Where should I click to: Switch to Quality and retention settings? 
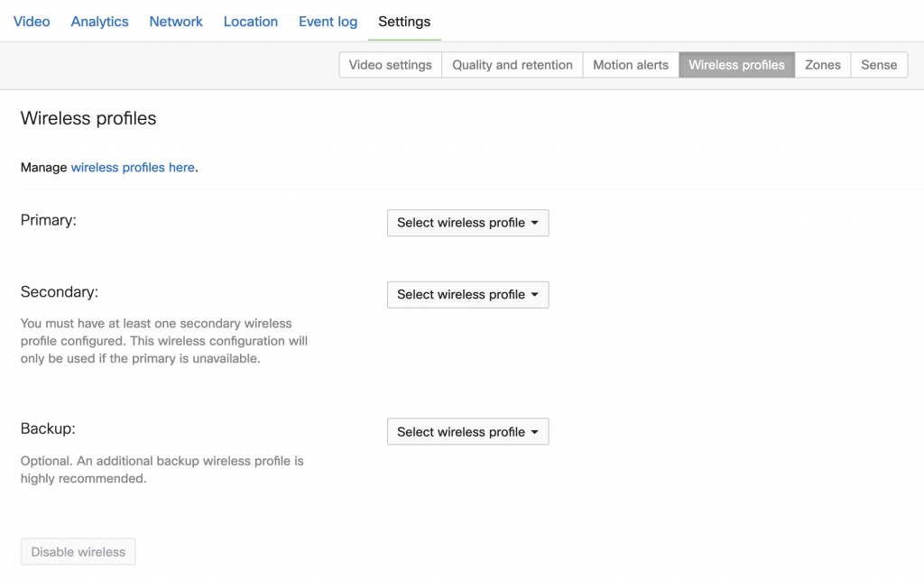[x=512, y=65]
